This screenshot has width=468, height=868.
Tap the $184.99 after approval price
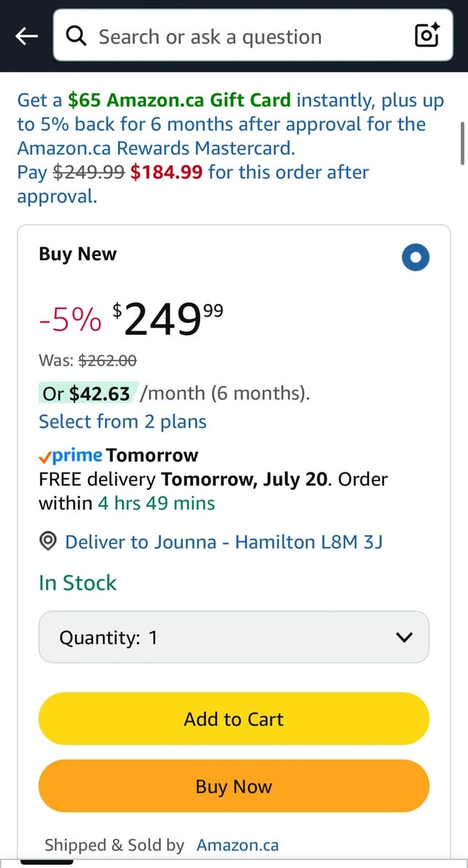click(x=165, y=173)
